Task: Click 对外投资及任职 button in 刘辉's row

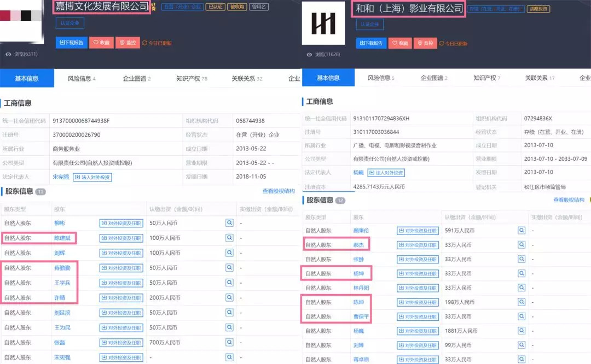Action: point(121,253)
